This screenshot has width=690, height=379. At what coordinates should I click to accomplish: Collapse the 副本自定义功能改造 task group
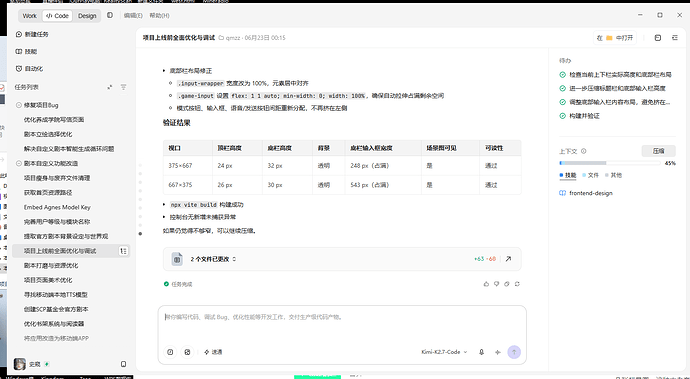19,163
